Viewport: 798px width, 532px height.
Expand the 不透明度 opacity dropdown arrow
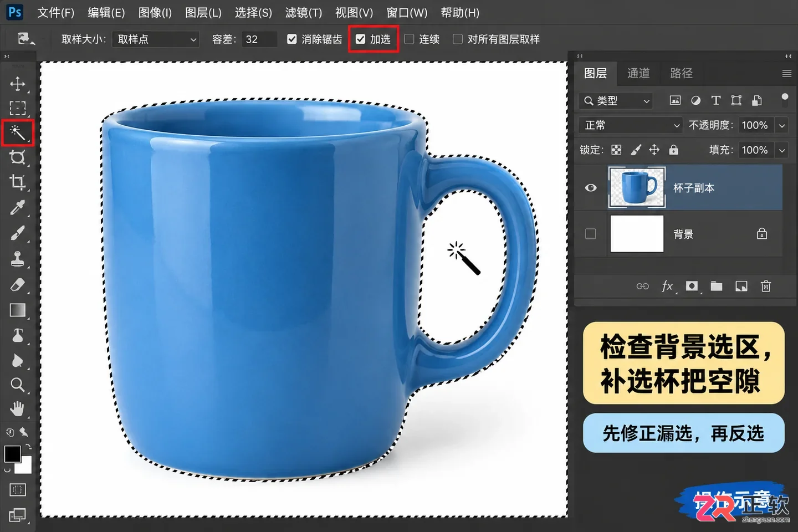pos(782,126)
